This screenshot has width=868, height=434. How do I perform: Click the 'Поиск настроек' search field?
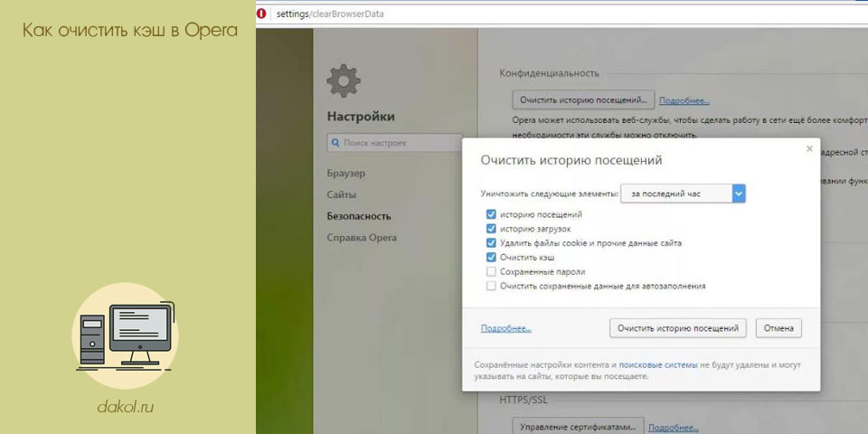[395, 143]
